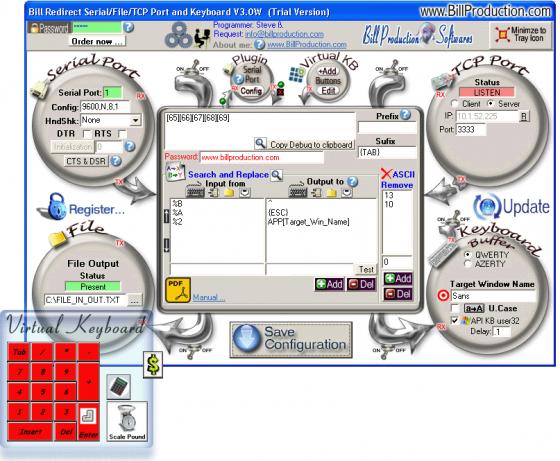Toggle the U.Case checkbox
560x461 pixels.
pyautogui.click(x=455, y=308)
